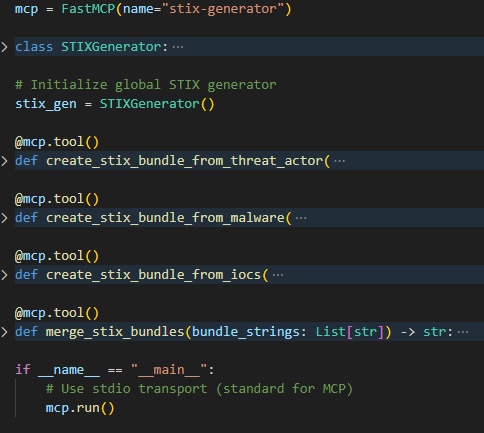Click the mcp variable on first line
This screenshot has width=484, height=433.
26,9
